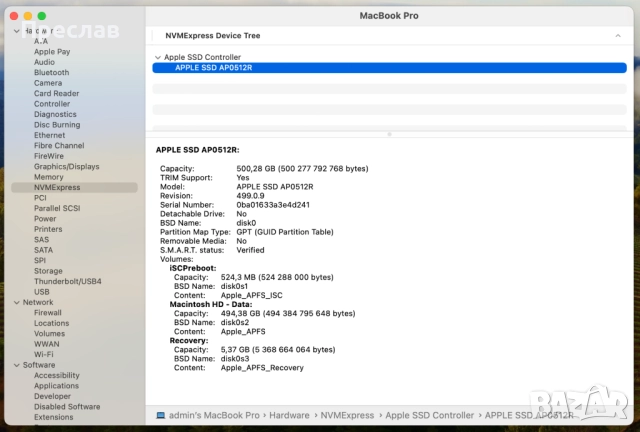Open the Bluetooth hardware entry

[x=51, y=73]
